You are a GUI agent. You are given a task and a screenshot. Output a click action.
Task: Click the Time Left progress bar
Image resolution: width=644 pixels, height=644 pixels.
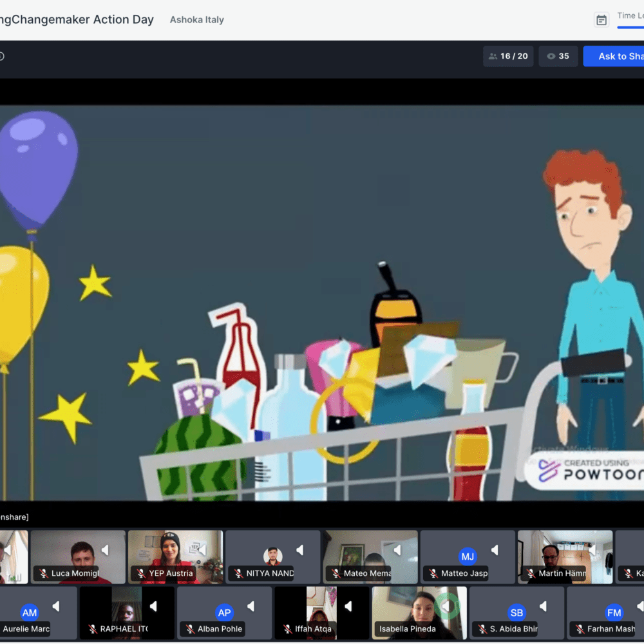pyautogui.click(x=630, y=27)
